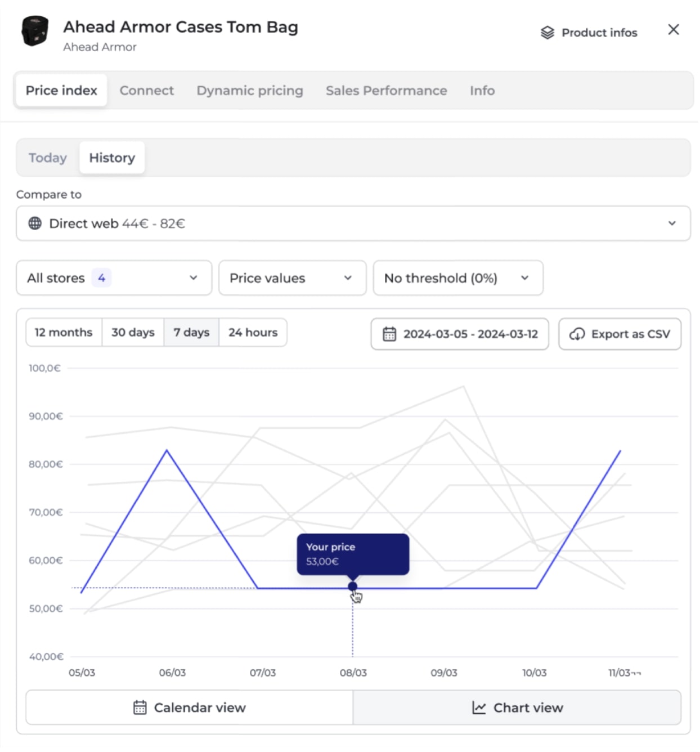Viewport: 700px width, 752px height.
Task: Click the Chart view line-chart icon
Action: pos(479,708)
